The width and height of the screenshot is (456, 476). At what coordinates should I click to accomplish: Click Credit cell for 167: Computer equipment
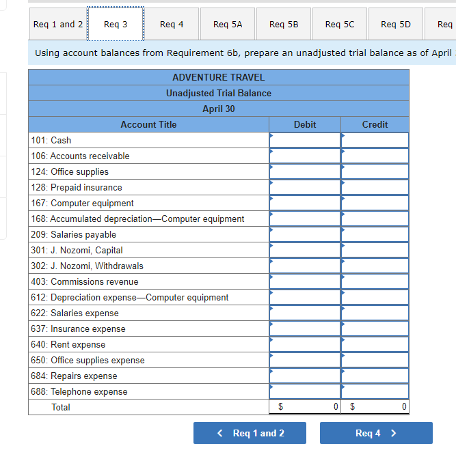(x=375, y=203)
